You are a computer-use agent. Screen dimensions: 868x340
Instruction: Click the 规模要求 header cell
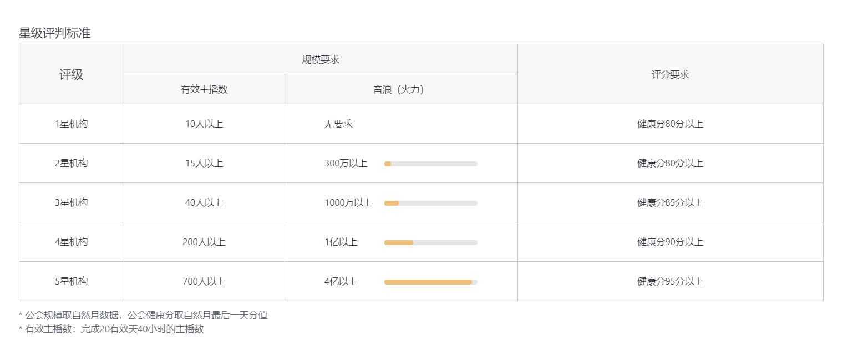(321, 59)
